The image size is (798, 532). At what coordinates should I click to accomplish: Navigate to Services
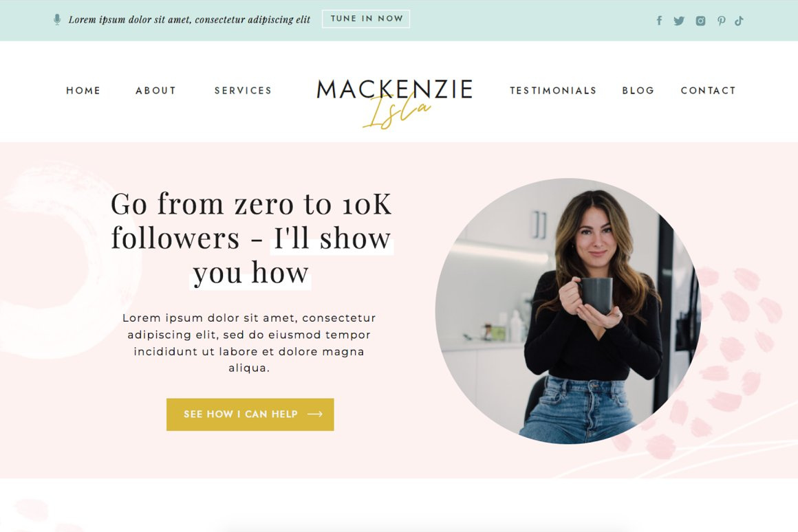click(x=244, y=91)
